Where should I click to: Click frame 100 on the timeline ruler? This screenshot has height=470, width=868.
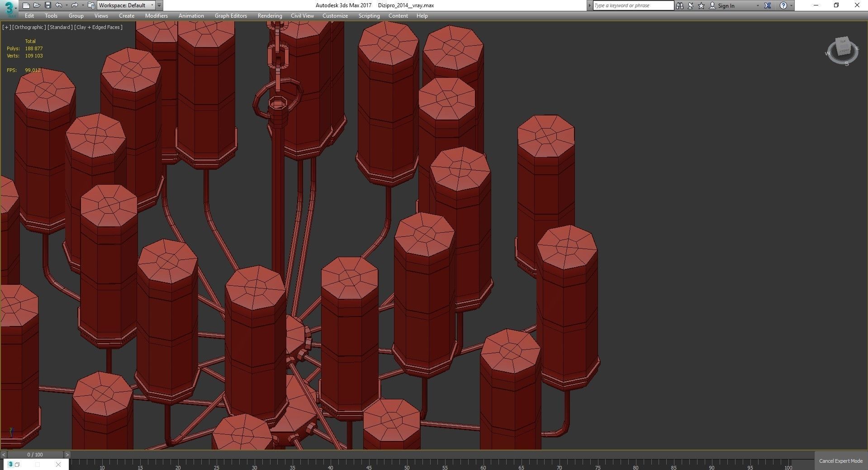(x=788, y=467)
